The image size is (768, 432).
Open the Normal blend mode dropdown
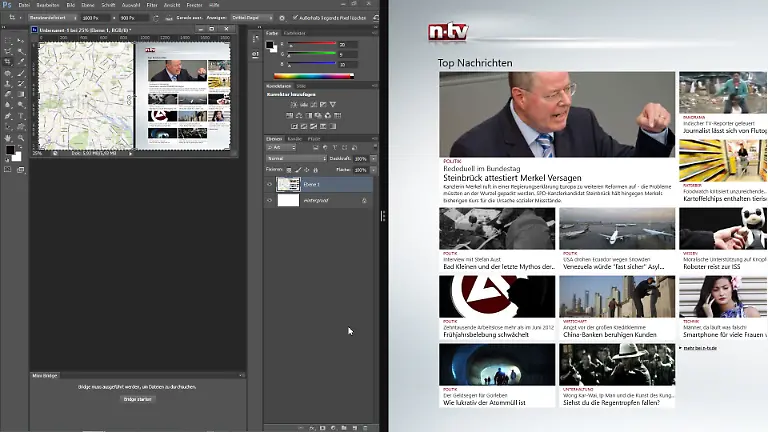click(296, 158)
